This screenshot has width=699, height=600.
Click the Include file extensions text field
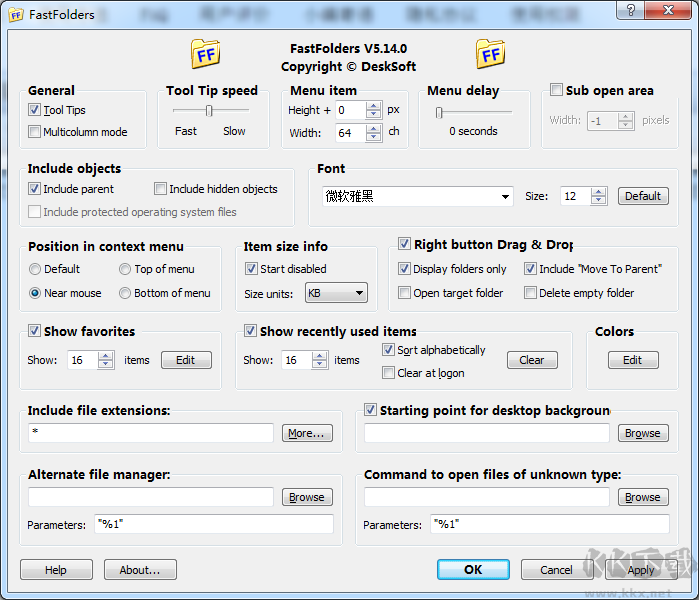(x=150, y=433)
